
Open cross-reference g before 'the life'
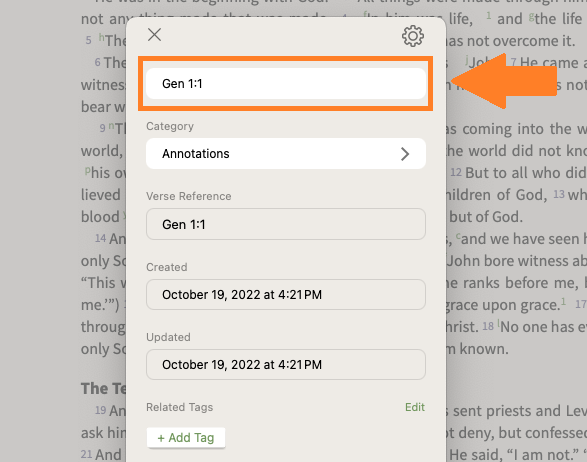(531, 16)
